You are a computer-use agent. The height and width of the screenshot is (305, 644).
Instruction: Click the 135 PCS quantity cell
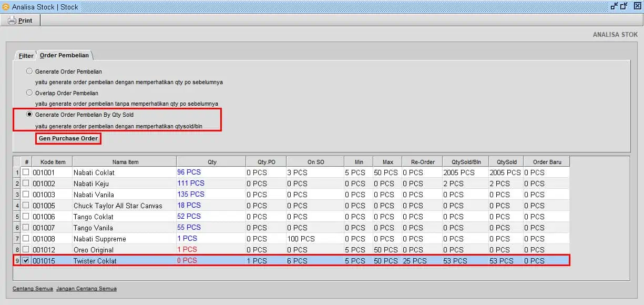point(211,194)
